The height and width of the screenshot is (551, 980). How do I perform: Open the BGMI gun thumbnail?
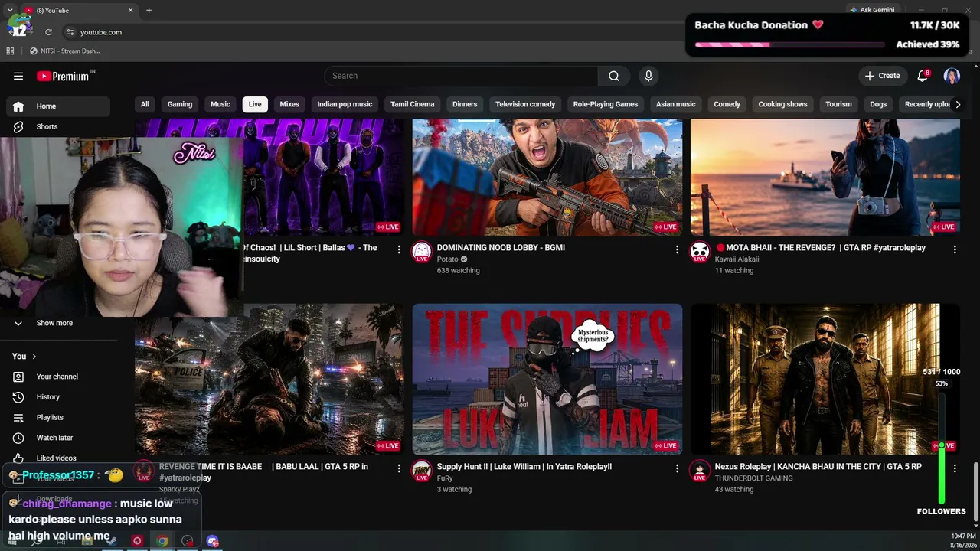tap(547, 177)
